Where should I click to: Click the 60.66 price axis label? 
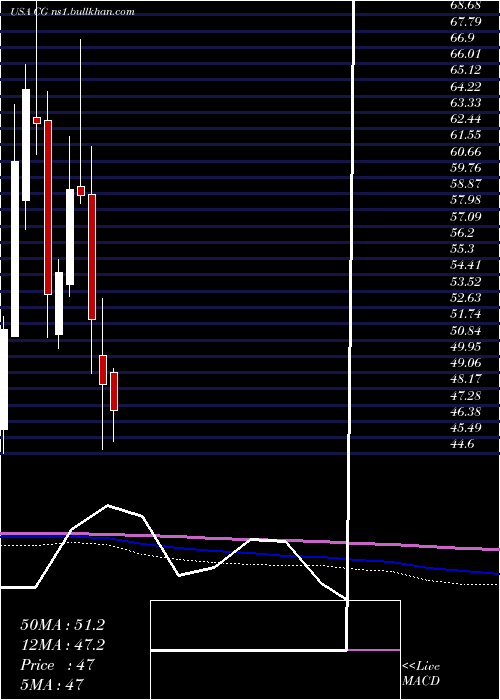coord(466,152)
